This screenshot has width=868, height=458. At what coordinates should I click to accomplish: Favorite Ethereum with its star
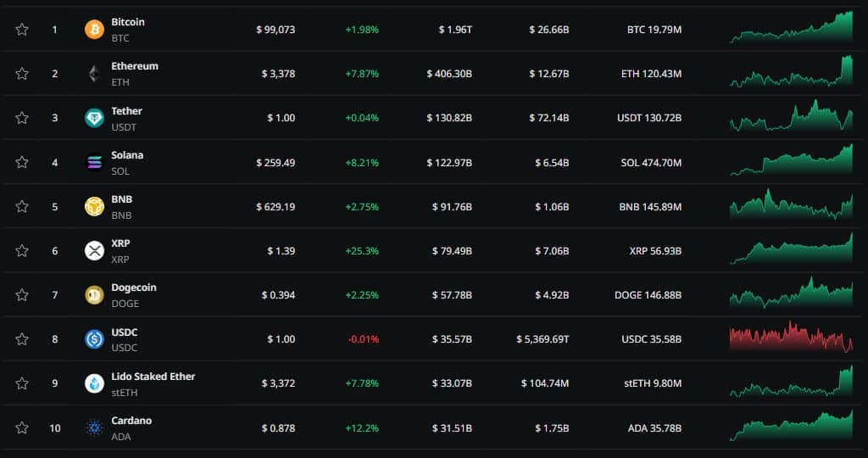tap(21, 74)
